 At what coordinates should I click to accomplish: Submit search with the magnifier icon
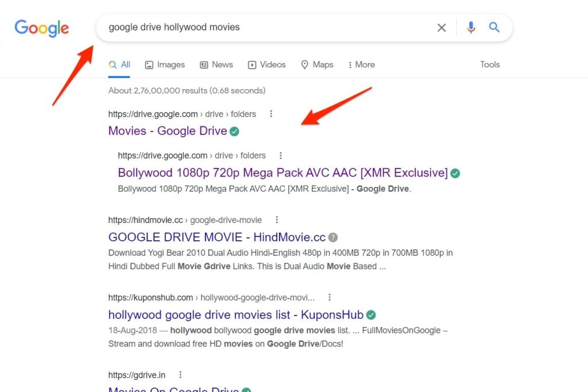[494, 27]
